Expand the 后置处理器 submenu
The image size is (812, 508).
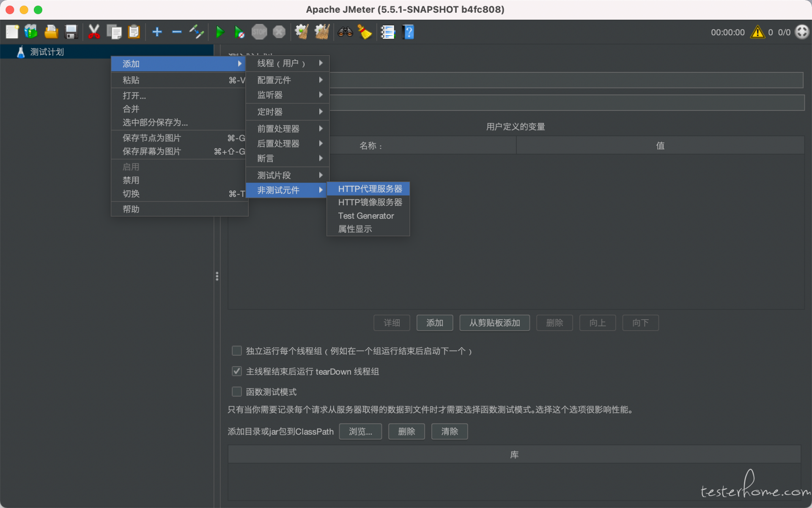click(287, 144)
